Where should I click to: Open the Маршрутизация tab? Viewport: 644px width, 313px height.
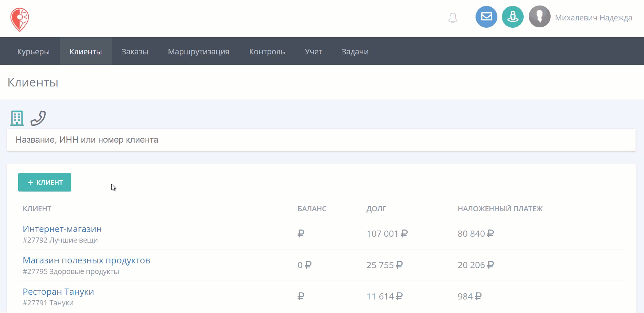point(199,51)
